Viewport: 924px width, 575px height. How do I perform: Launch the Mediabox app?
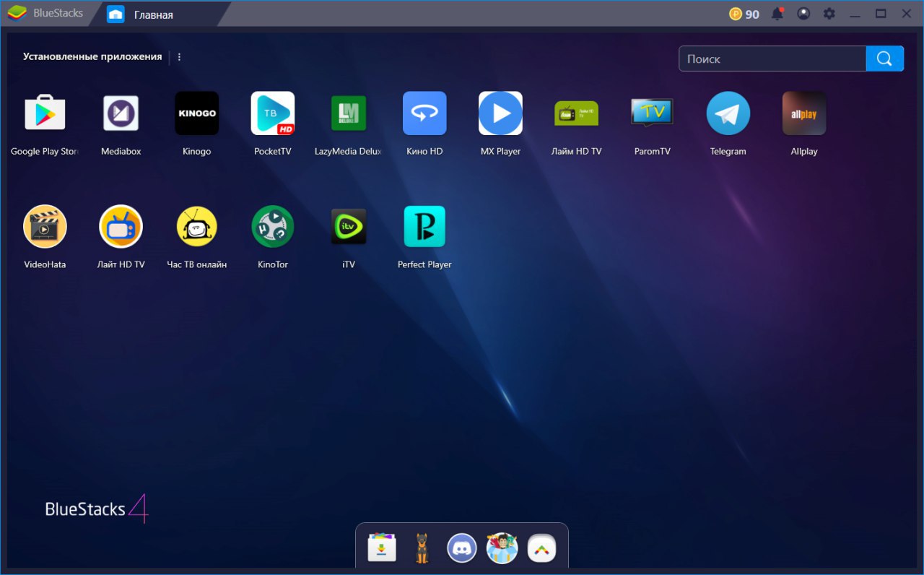click(121, 113)
